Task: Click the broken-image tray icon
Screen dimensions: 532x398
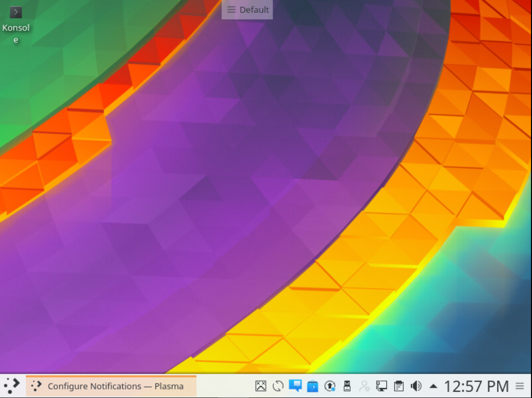Action: point(261,386)
